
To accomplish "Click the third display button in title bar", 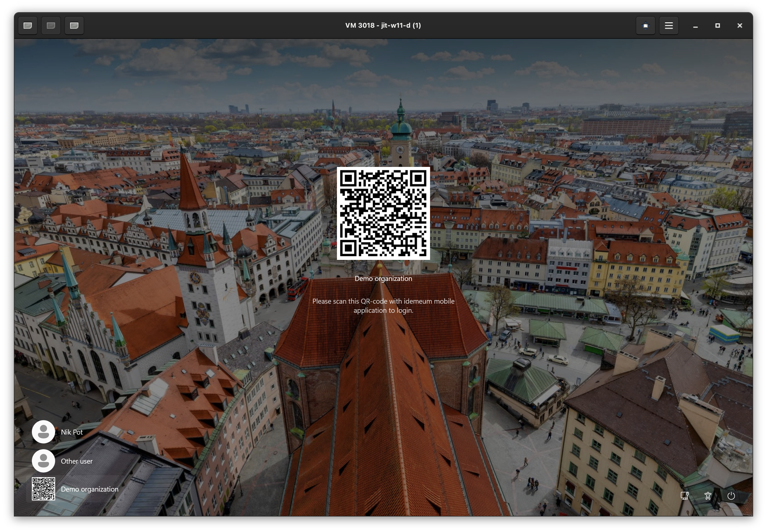I will [x=74, y=26].
